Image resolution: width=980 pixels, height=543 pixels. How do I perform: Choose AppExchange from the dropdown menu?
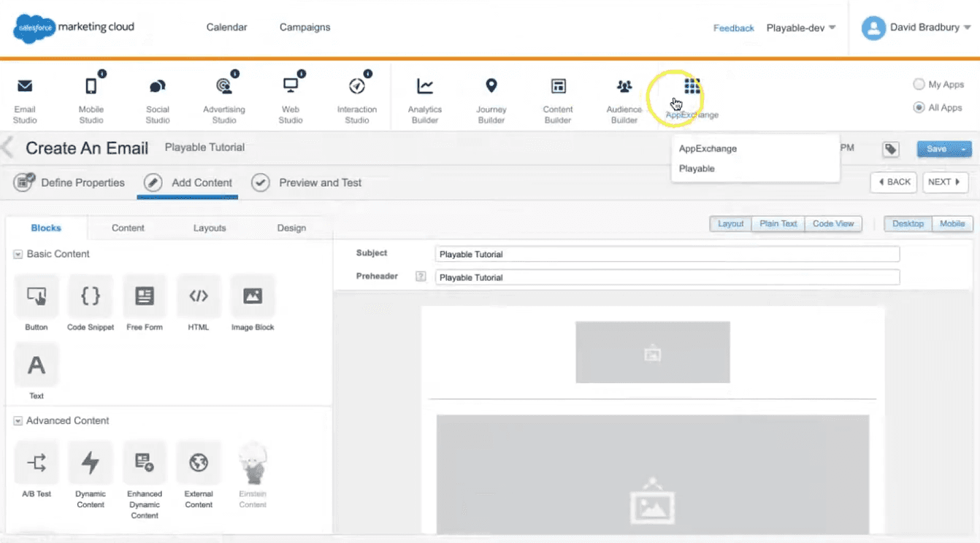pyautogui.click(x=708, y=148)
